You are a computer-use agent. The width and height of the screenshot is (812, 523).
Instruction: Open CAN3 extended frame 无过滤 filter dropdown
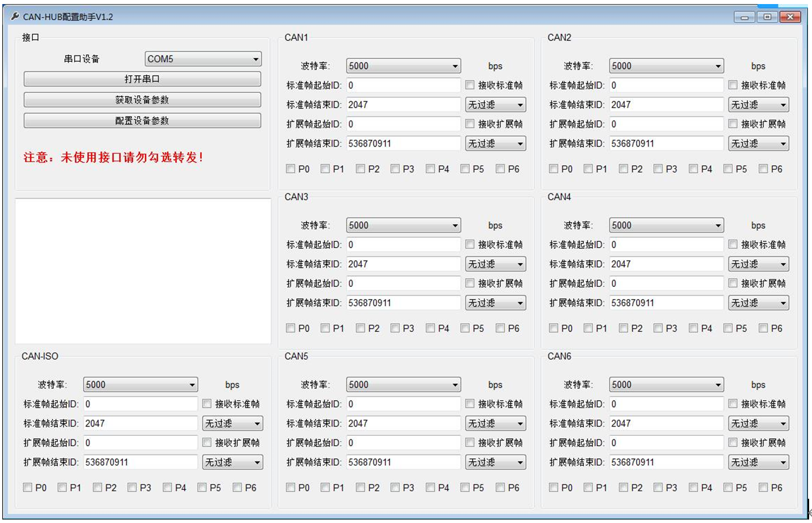[496, 302]
